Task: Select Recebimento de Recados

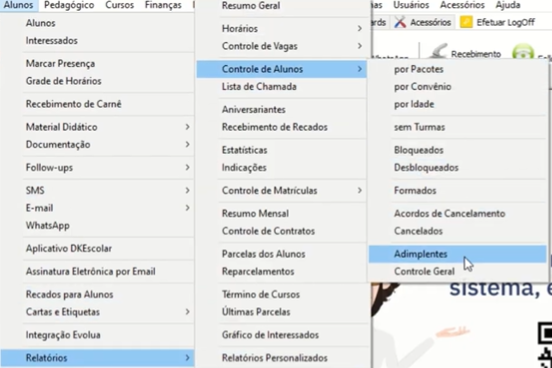Action: pyautogui.click(x=275, y=127)
